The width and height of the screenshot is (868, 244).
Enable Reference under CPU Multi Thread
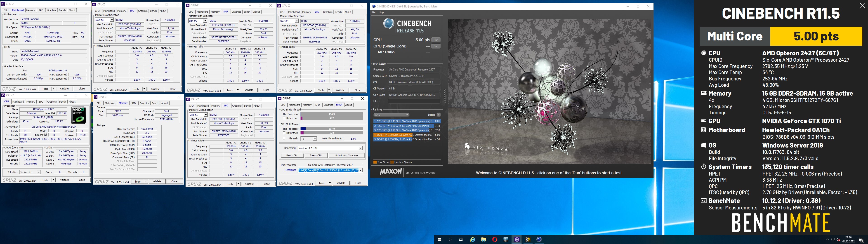[284, 133]
